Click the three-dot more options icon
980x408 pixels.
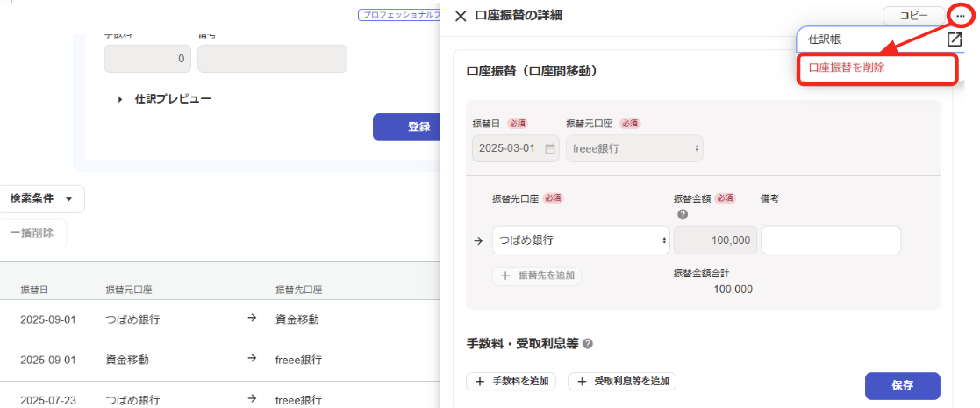962,16
